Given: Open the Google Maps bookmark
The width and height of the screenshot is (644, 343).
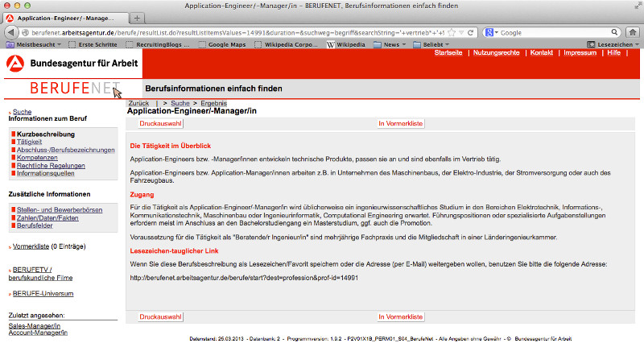Looking at the screenshot, I should (x=222, y=44).
